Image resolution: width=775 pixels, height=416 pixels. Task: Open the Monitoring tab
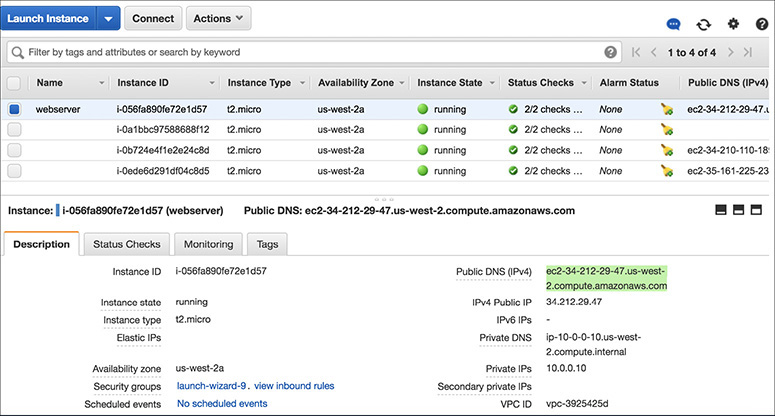(208, 244)
